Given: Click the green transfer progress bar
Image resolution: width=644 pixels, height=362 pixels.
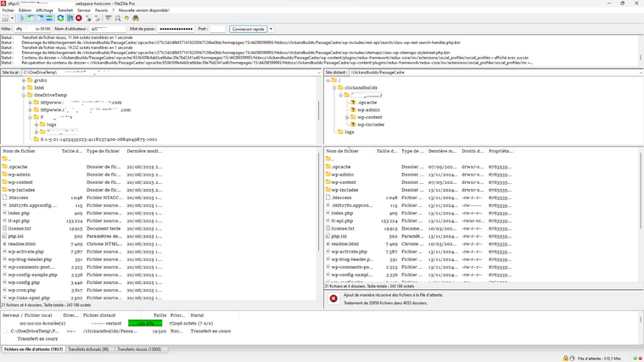Looking at the screenshot, I should point(145,323).
